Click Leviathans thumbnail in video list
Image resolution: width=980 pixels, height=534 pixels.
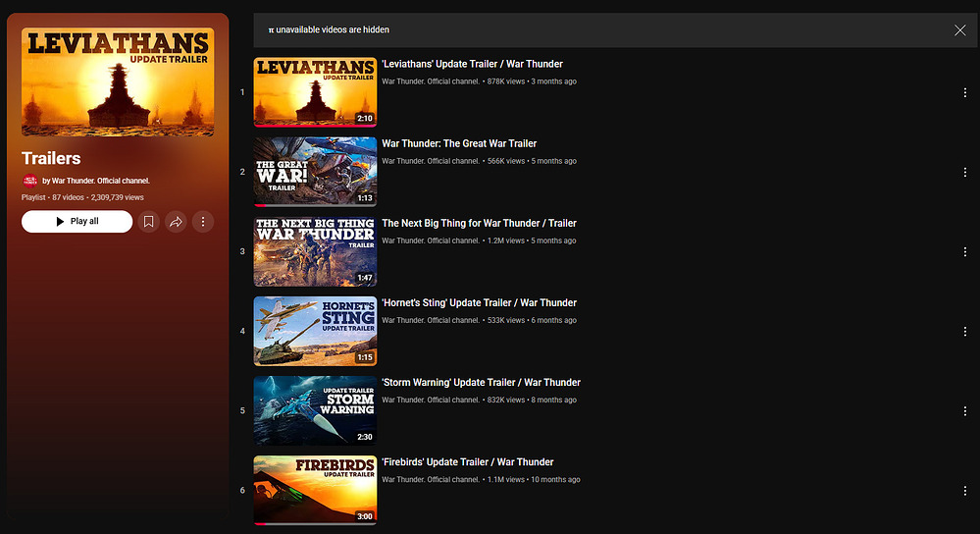pos(315,92)
